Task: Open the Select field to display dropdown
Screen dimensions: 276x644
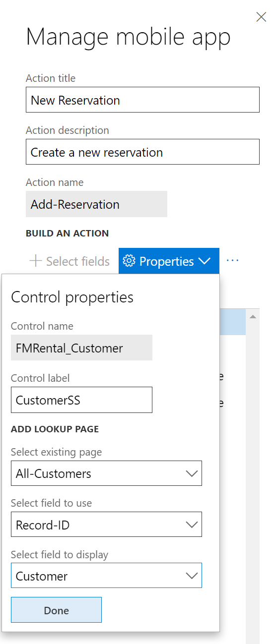Action: coord(106,576)
